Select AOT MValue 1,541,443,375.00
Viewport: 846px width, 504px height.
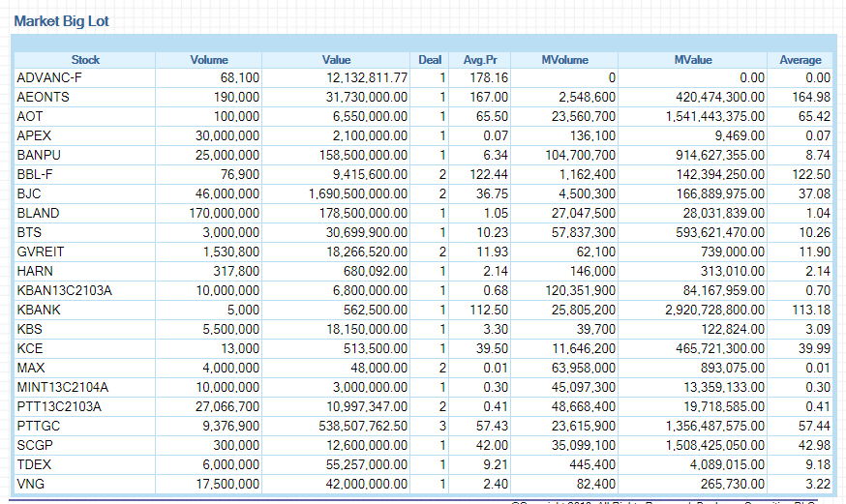[715, 116]
